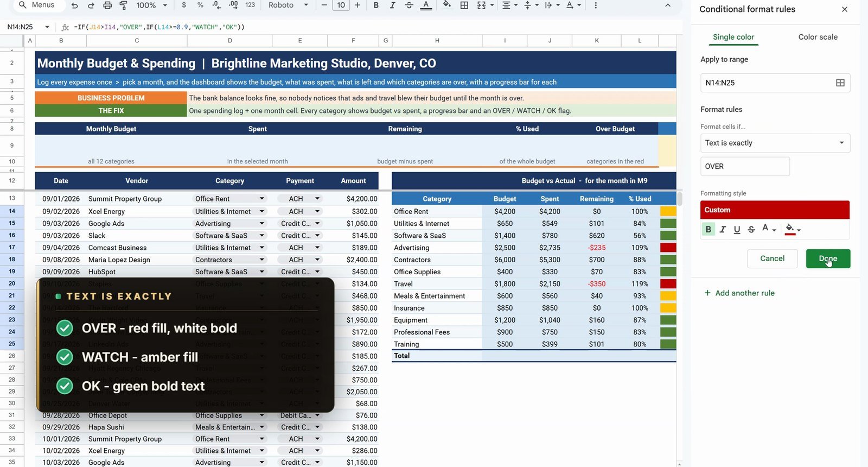Toggle Italic in Formatting style
Image resolution: width=868 pixels, height=467 pixels.
tap(723, 229)
